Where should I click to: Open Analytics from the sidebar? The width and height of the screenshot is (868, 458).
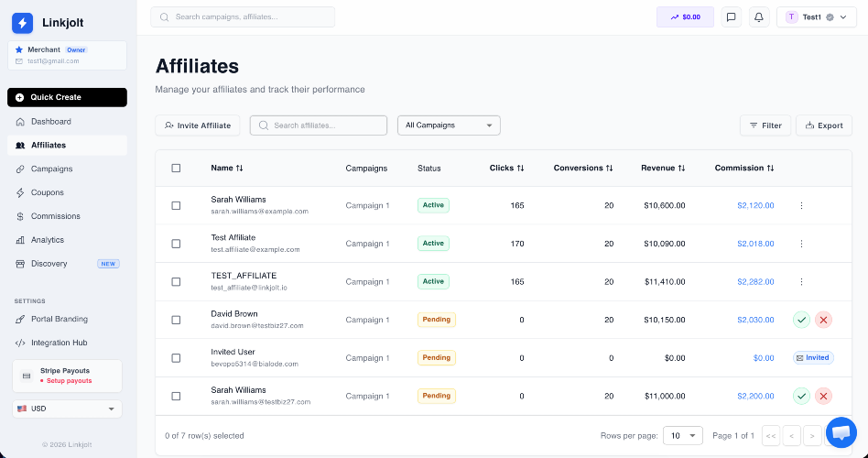coord(48,240)
